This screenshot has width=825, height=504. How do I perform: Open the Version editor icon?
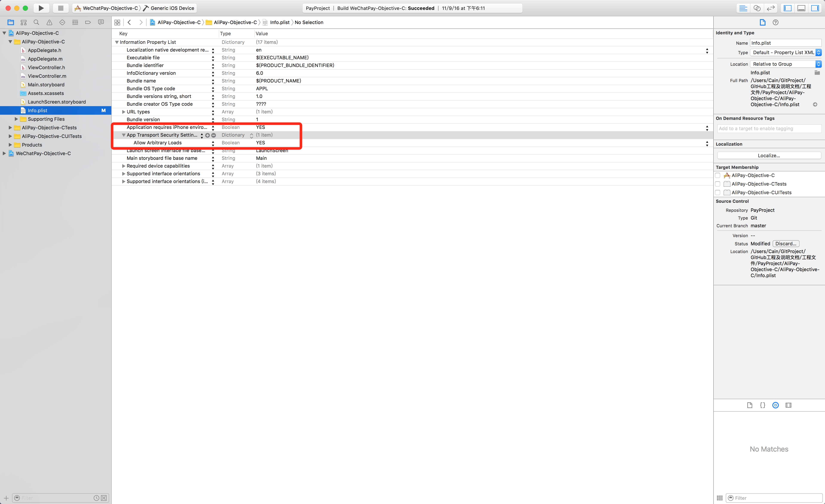[770, 8]
